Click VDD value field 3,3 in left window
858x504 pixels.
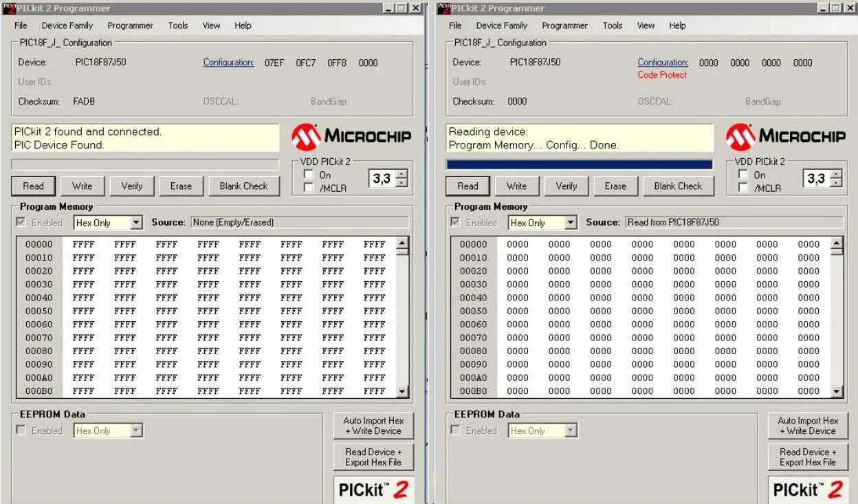point(382,179)
